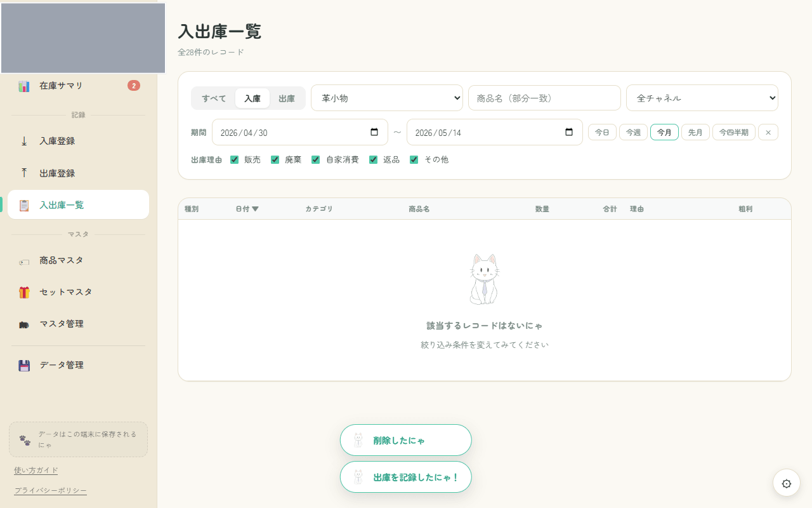This screenshot has height=508, width=812.
Task: Click the 合計 column header
Action: pyautogui.click(x=610, y=209)
